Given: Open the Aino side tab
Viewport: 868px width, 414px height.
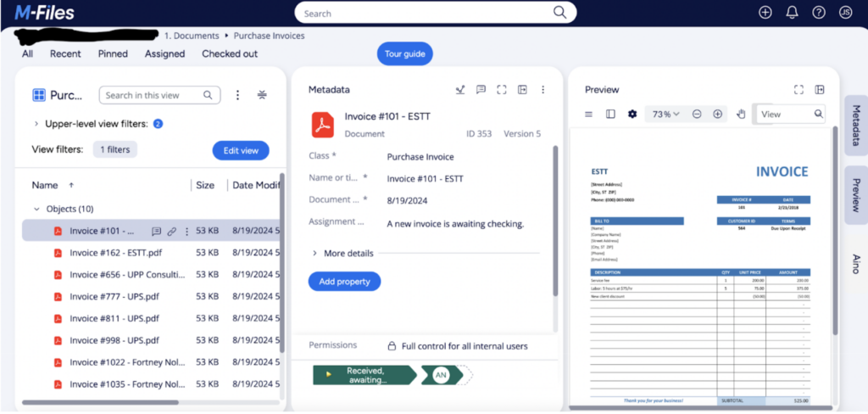Looking at the screenshot, I should 856,265.
